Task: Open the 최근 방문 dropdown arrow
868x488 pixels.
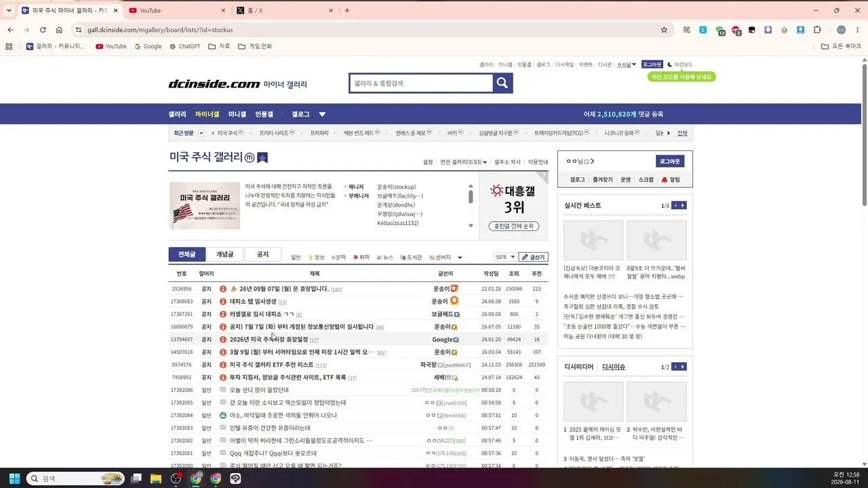Action: click(x=201, y=133)
